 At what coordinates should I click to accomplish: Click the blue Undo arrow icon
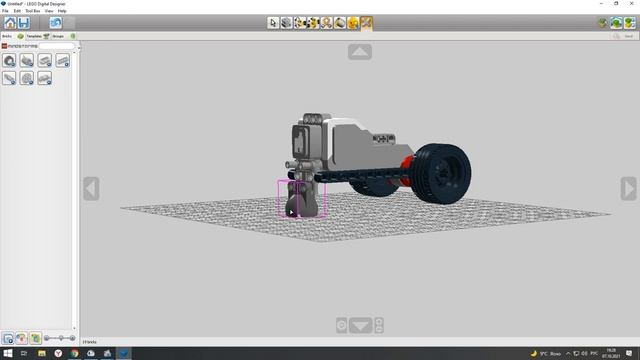56,23
